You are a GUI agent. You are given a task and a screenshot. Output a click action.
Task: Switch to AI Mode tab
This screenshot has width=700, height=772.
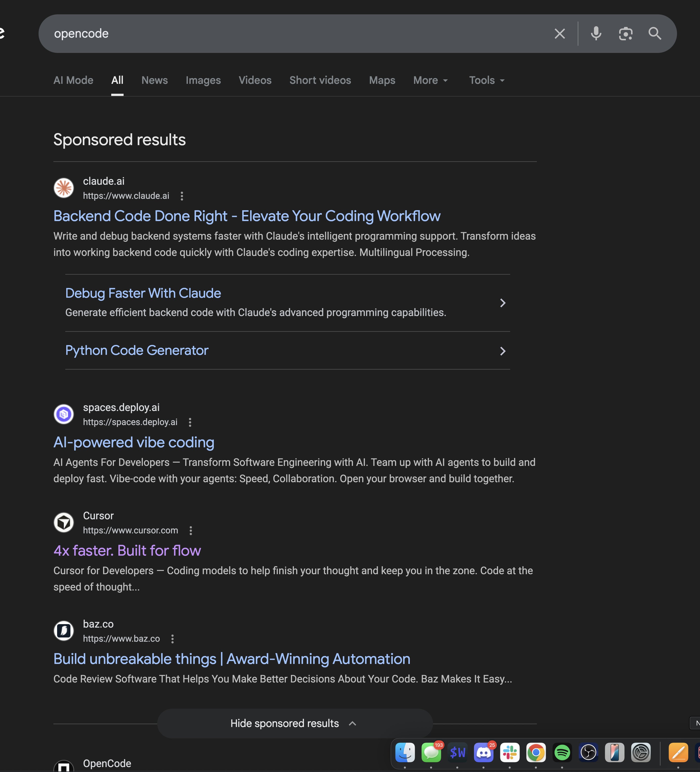(73, 80)
